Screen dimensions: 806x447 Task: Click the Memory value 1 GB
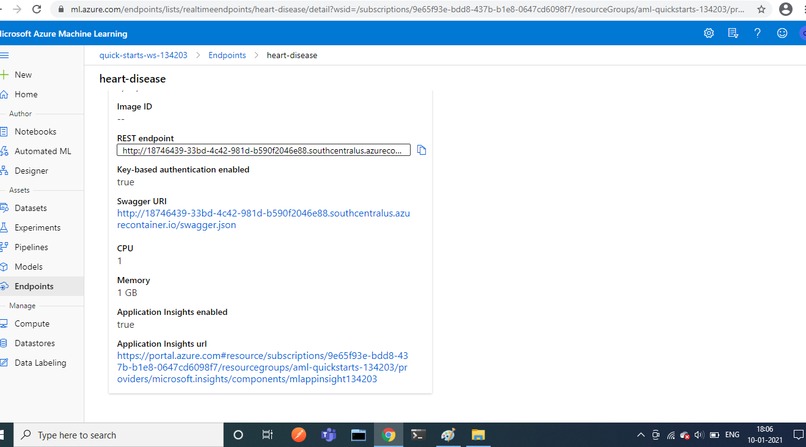point(127,293)
